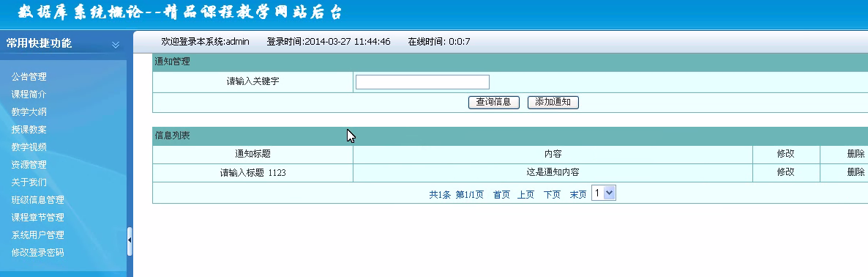This screenshot has width=868, height=277.
Task: Open 课程简介 in the sidebar
Action: 29,95
